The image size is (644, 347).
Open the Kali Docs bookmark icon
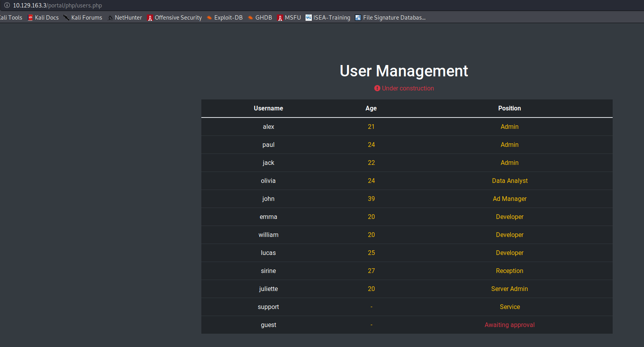click(x=30, y=18)
